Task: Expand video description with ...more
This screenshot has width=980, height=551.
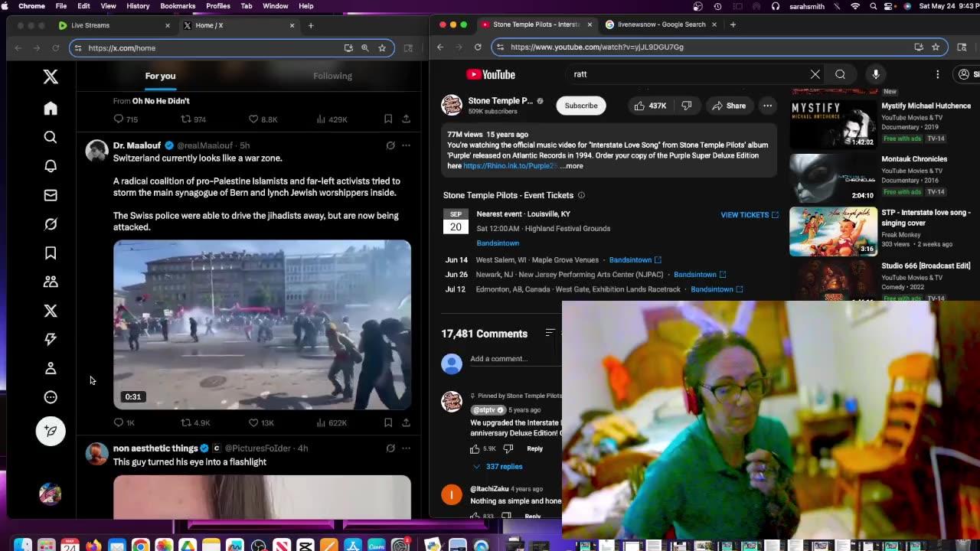Action: tap(571, 166)
